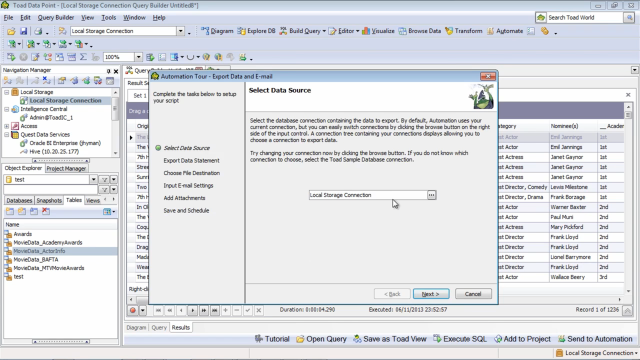This screenshot has height=360, width=640.
Task: Select the Awards table
Action: coord(22,234)
